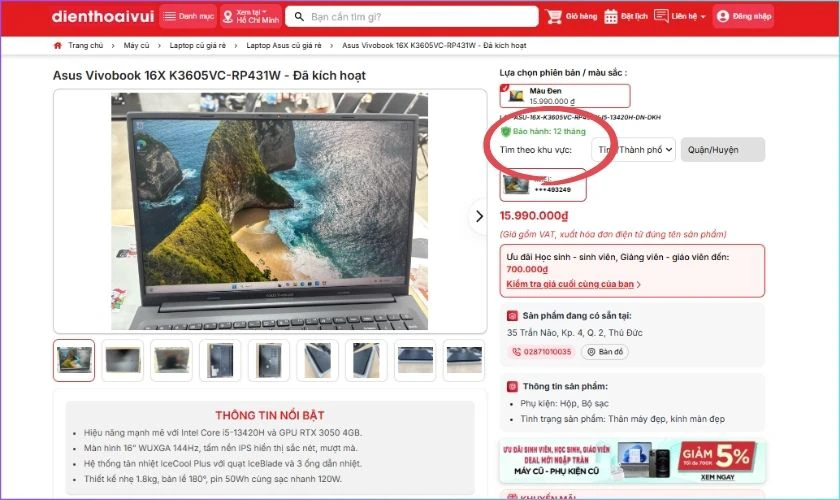Screen dimensions: 840x500
Task: Click the hamburger icon beside Danh mục
Action: click(x=169, y=16)
